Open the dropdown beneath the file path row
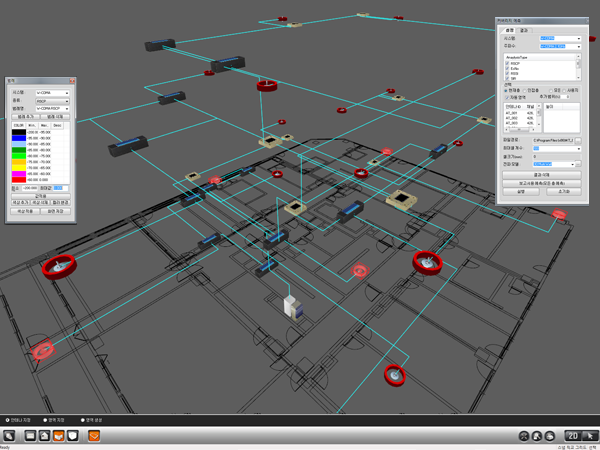The image size is (600, 450). click(557, 148)
